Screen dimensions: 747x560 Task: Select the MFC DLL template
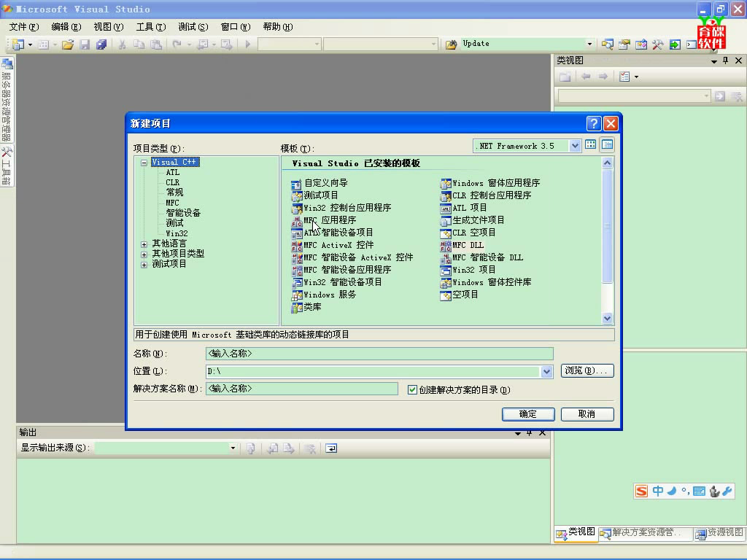tap(462, 245)
